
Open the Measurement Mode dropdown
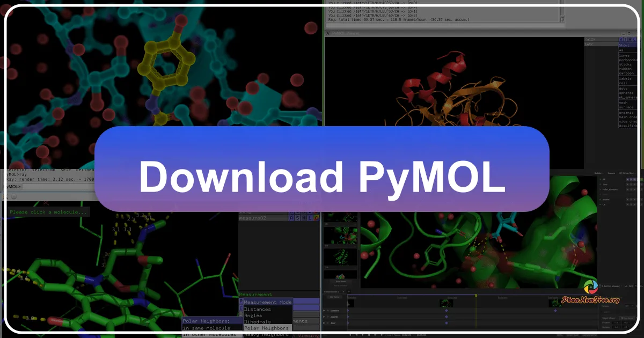[x=269, y=302]
